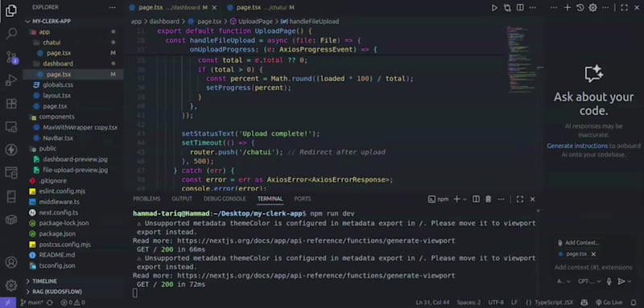Open globals.css in the explorer
Screen dimensions: 644x308
coord(58,85)
